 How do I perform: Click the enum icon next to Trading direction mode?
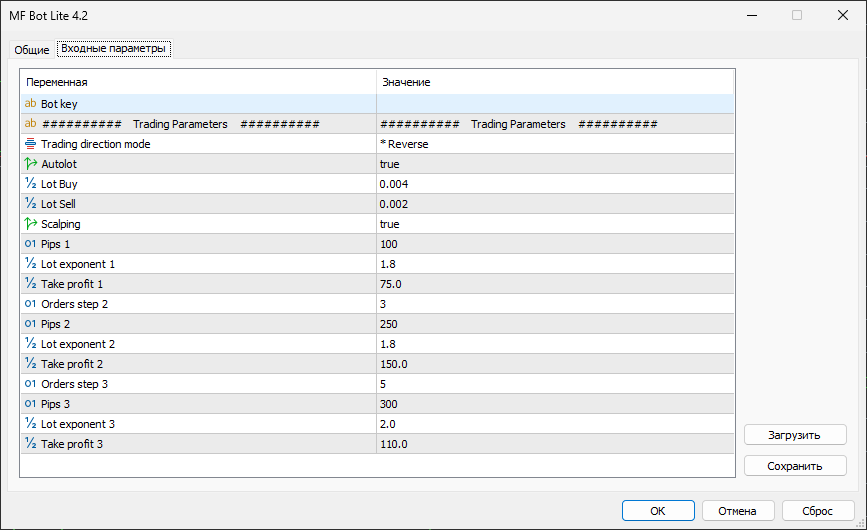[30, 144]
